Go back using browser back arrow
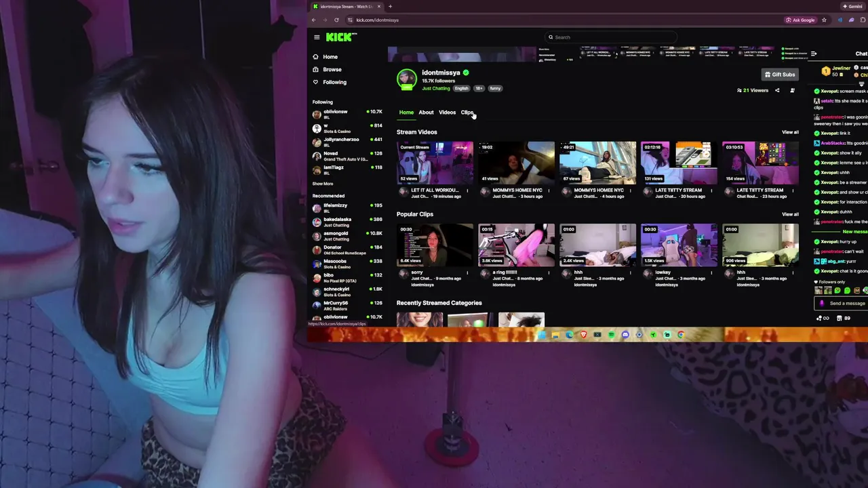 click(313, 20)
